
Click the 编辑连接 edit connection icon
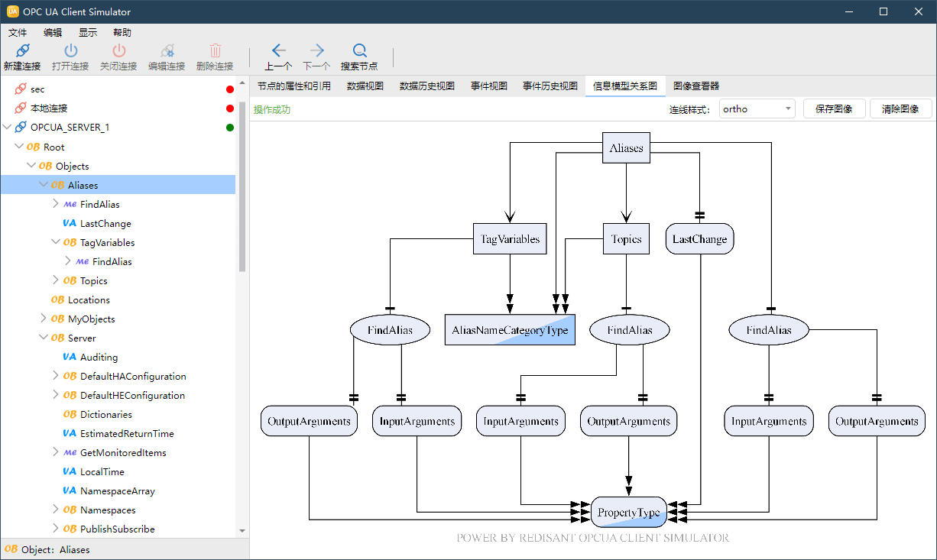click(167, 51)
